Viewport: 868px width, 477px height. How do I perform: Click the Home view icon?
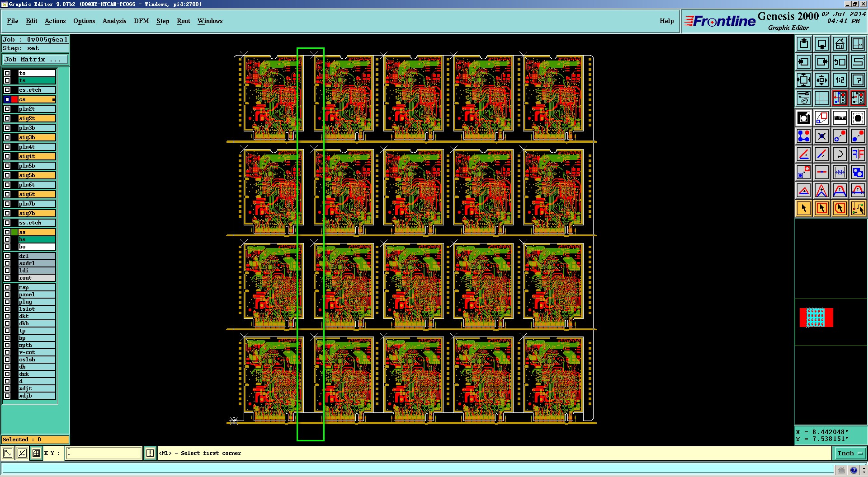(840, 44)
